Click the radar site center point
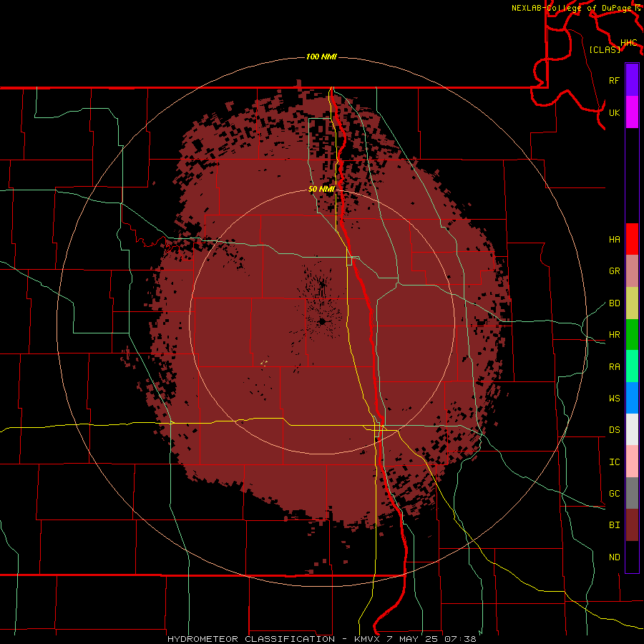 [x=323, y=321]
